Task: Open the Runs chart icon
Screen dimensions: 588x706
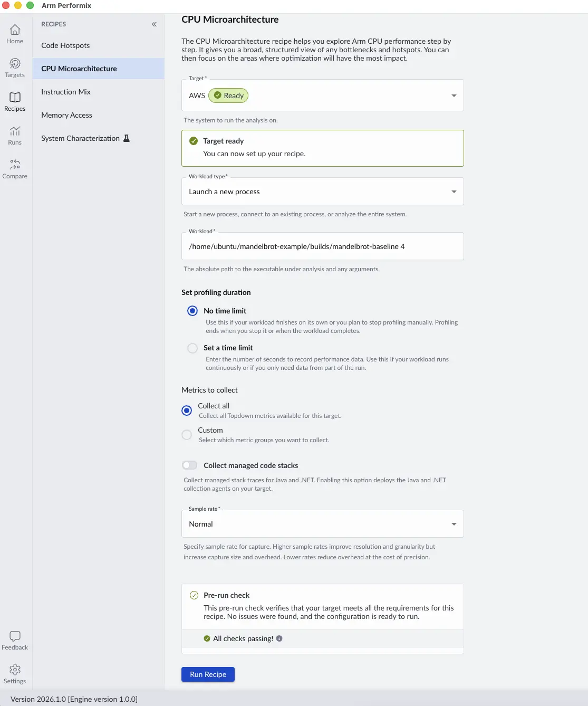Action: (x=15, y=131)
